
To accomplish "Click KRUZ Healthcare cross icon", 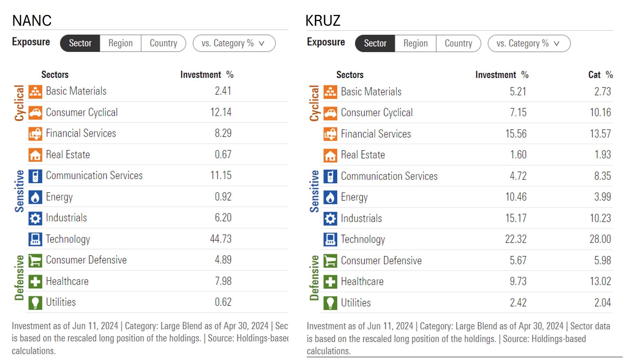I will tap(330, 282).
